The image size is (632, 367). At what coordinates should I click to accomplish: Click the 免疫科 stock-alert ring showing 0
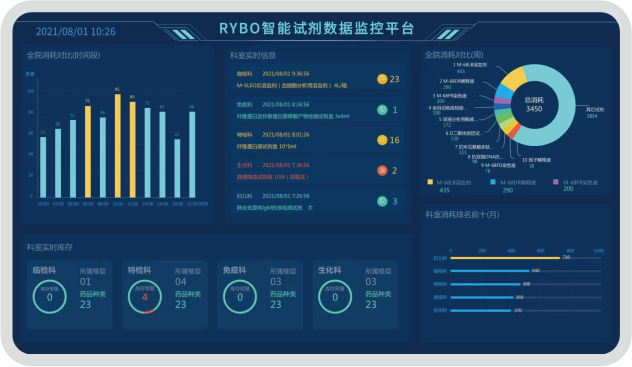point(240,297)
